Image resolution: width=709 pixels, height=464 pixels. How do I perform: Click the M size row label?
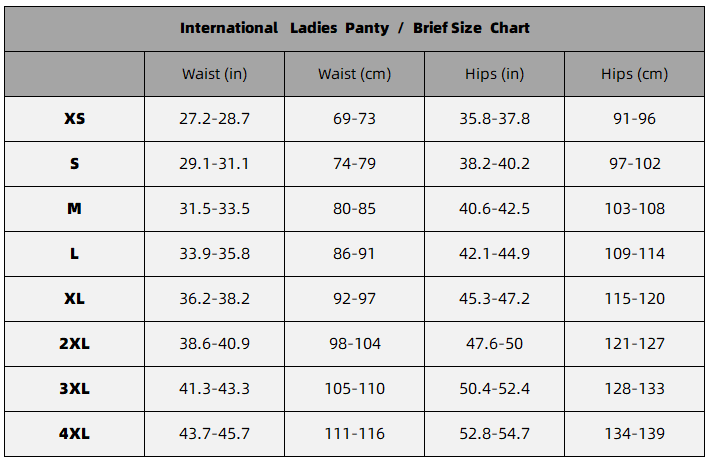coord(75,208)
